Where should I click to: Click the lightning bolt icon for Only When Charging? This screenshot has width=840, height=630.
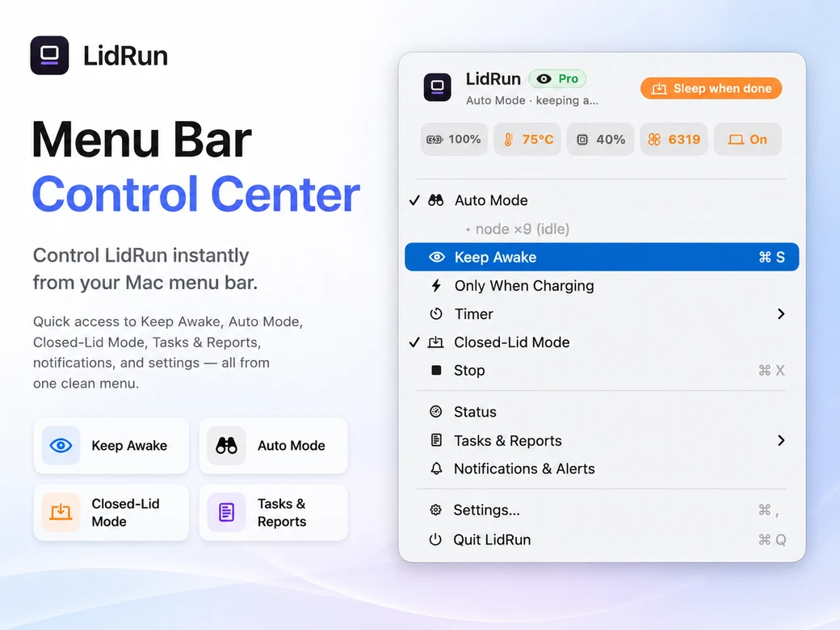[x=437, y=286]
